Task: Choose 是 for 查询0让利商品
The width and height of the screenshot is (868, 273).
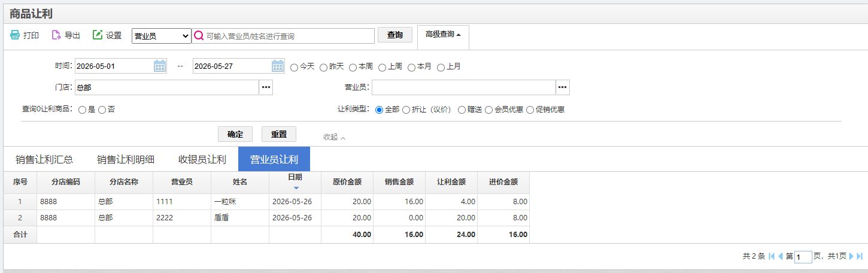Action: click(x=82, y=110)
